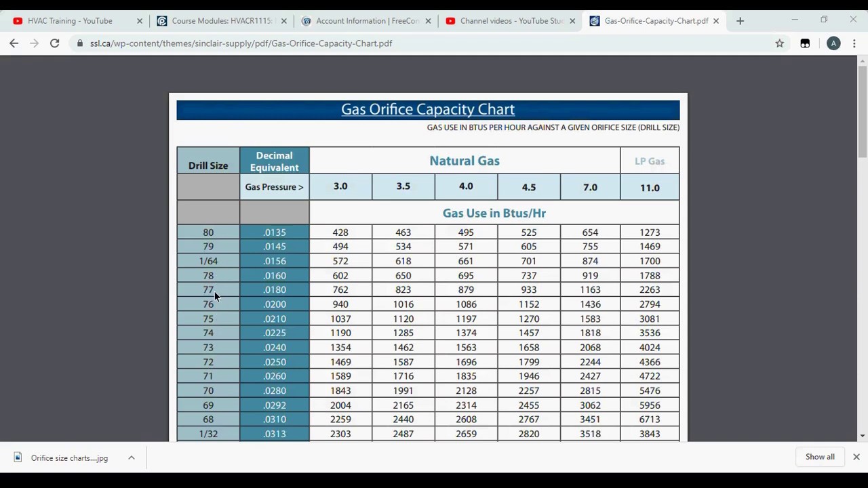Expand download options for Orifice size charts

132,457
